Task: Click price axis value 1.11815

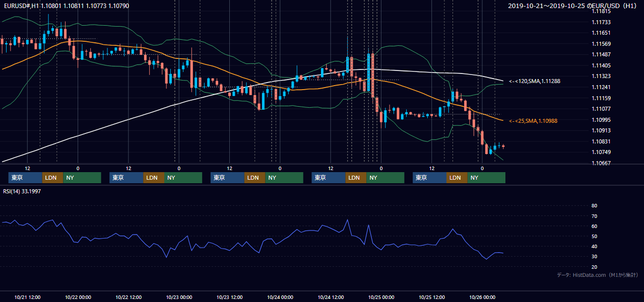Action: pos(601,11)
